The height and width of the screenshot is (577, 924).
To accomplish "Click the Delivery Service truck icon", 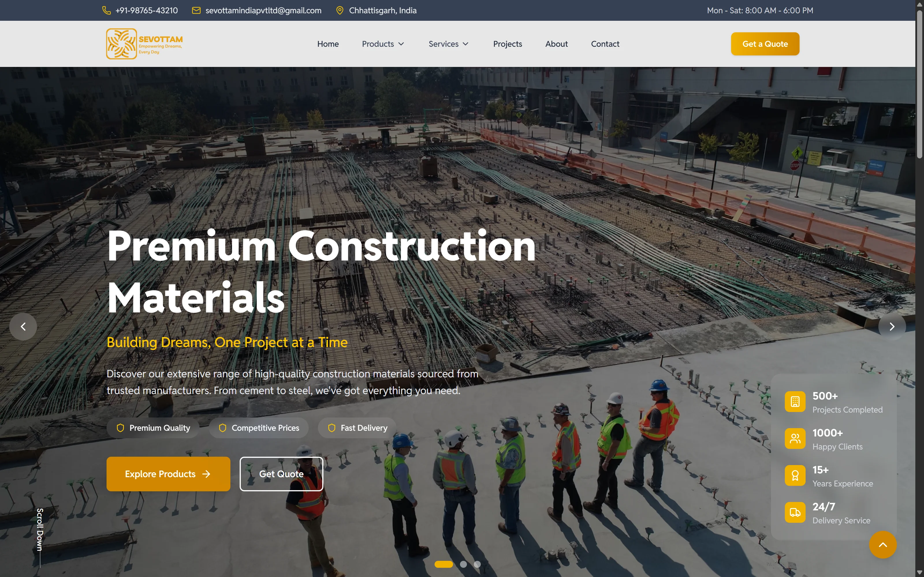I will [795, 512].
